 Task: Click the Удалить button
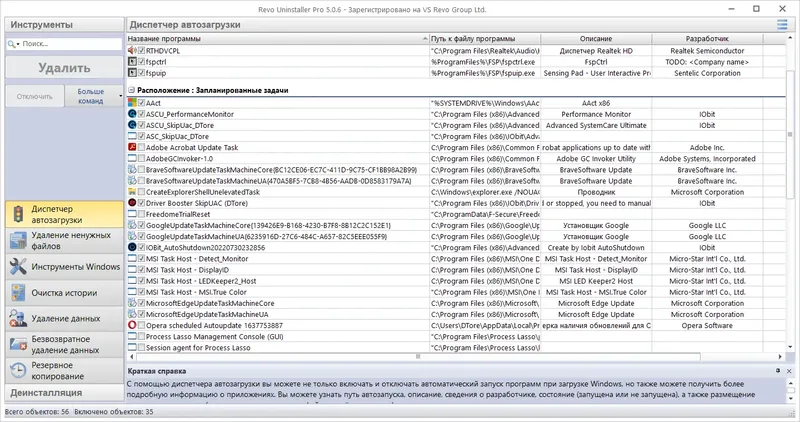64,68
